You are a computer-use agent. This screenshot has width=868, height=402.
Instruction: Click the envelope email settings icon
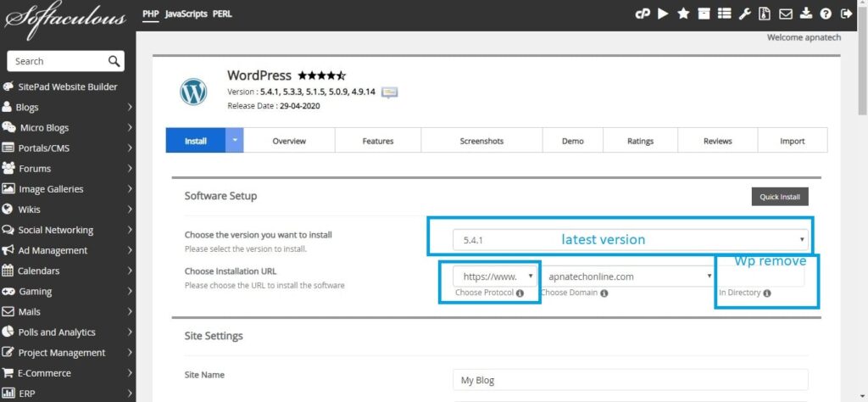[x=786, y=14]
